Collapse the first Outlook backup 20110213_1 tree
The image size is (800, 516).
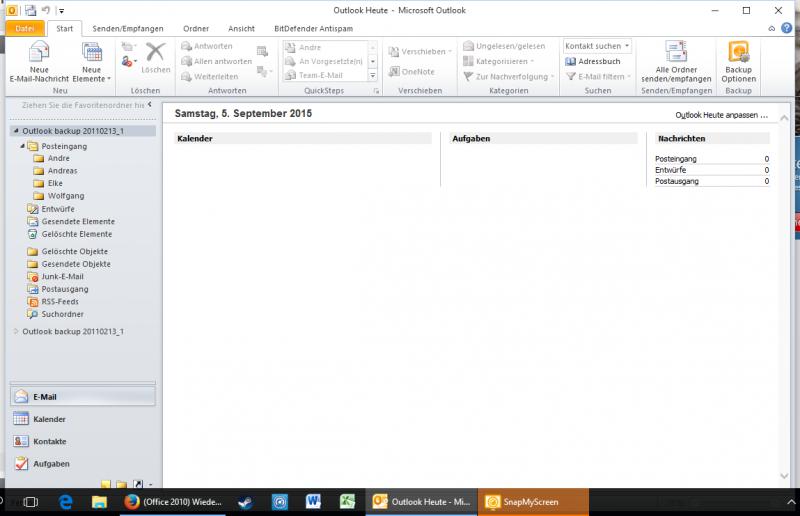(x=16, y=131)
